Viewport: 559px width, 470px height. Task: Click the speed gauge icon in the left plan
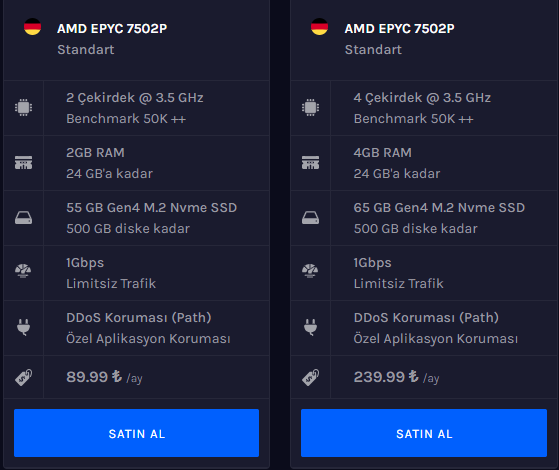(x=23, y=271)
